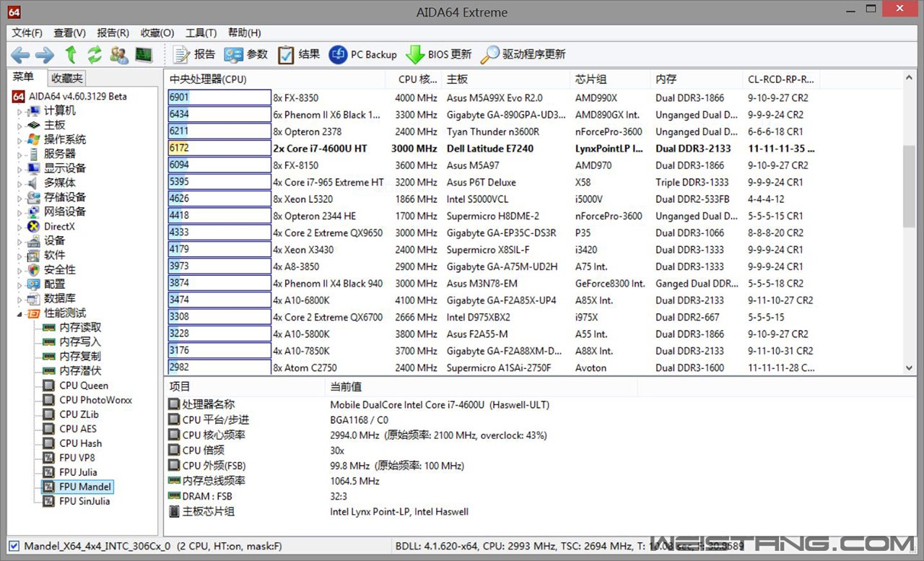Click the users toolbar icon
Screen dimensions: 924x561
pos(119,55)
